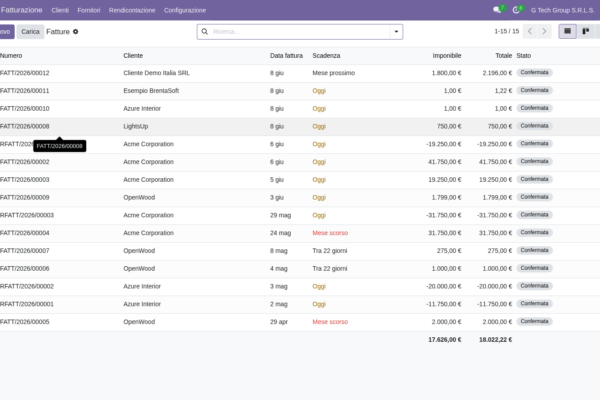
Task: Open invoice FATT/2026/00005
Action: 25,322
